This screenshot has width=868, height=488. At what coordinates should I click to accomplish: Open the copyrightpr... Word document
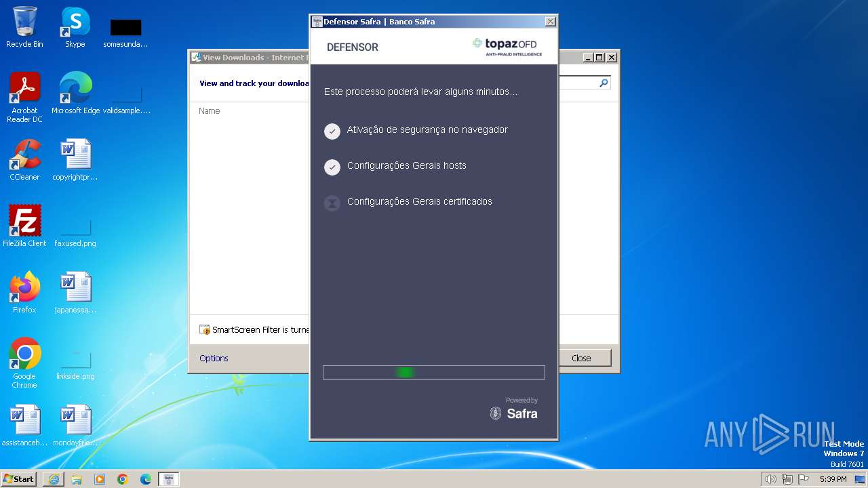coord(75,160)
